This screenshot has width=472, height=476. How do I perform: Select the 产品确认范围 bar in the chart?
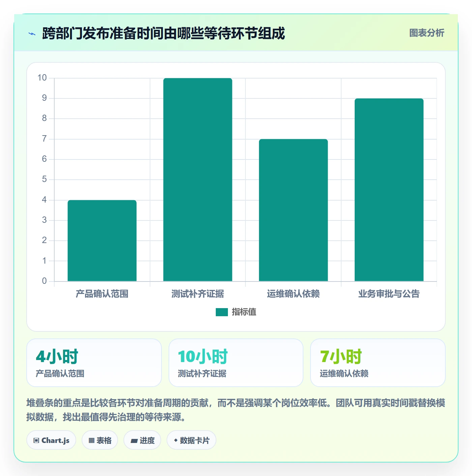point(102,241)
